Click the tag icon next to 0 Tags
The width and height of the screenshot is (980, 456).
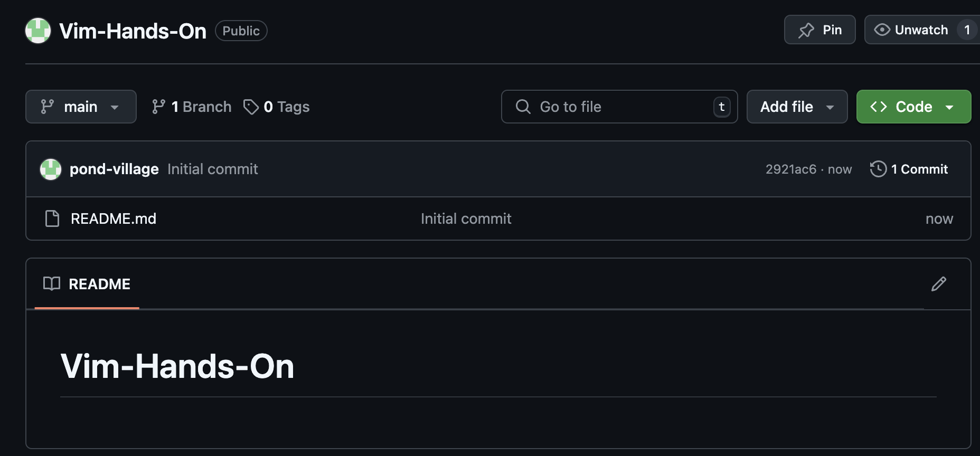251,107
